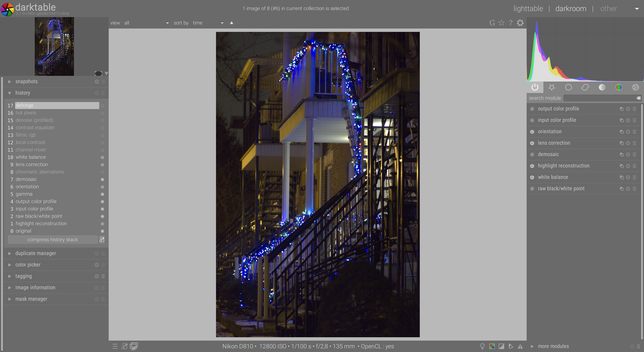644x352 pixels.
Task: Open styles quick access icon in bottom bar
Action: pyautogui.click(x=124, y=346)
